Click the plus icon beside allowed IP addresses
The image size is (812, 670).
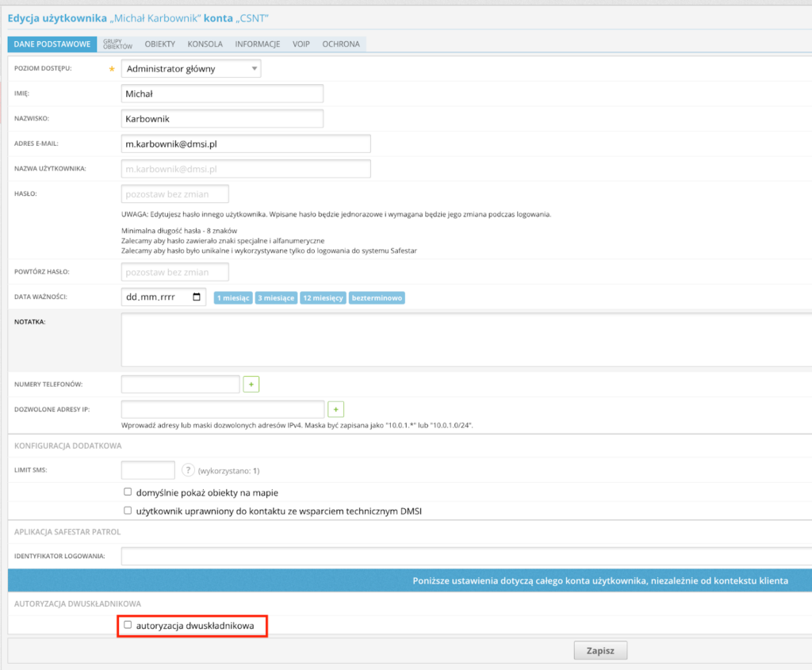[x=335, y=409]
